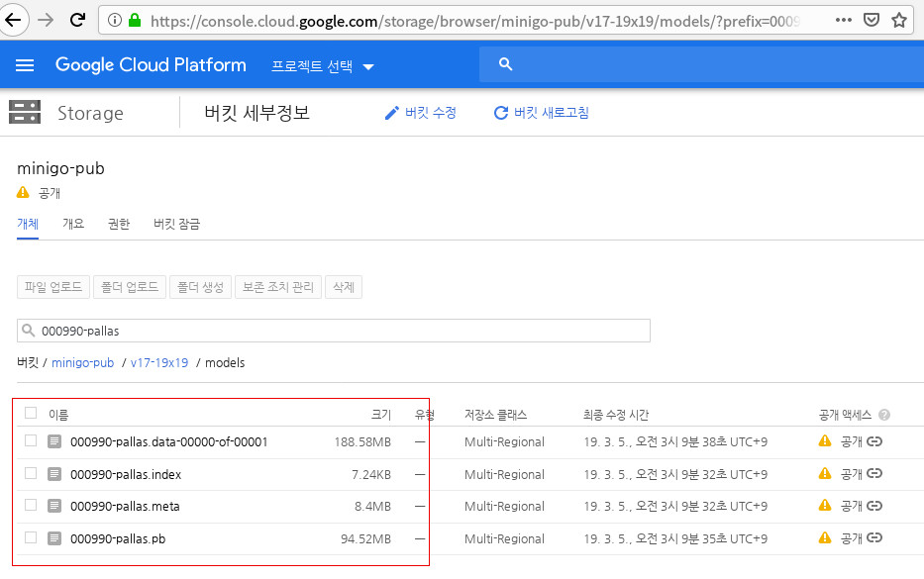
Task: Click the warning icon in the 000990-pallas.pb row
Action: tap(825, 537)
